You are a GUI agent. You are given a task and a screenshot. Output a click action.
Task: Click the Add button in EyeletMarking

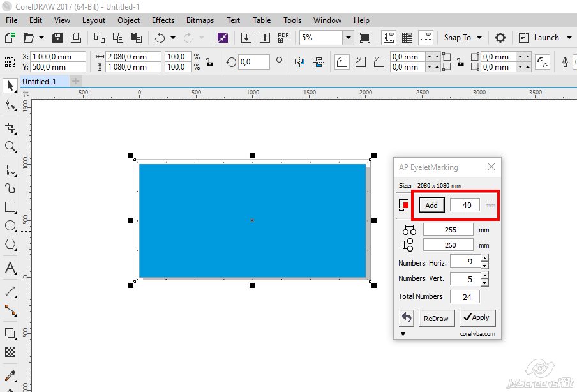431,206
